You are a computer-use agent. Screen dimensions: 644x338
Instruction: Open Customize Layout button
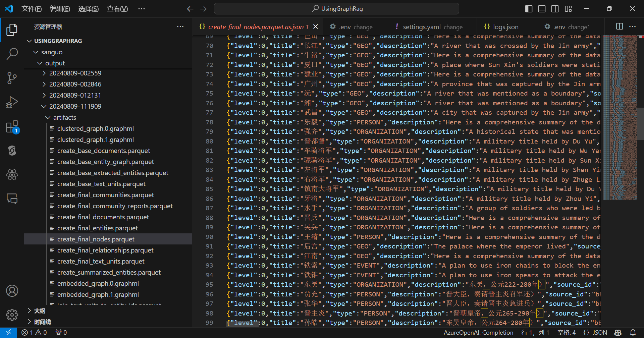coord(568,9)
